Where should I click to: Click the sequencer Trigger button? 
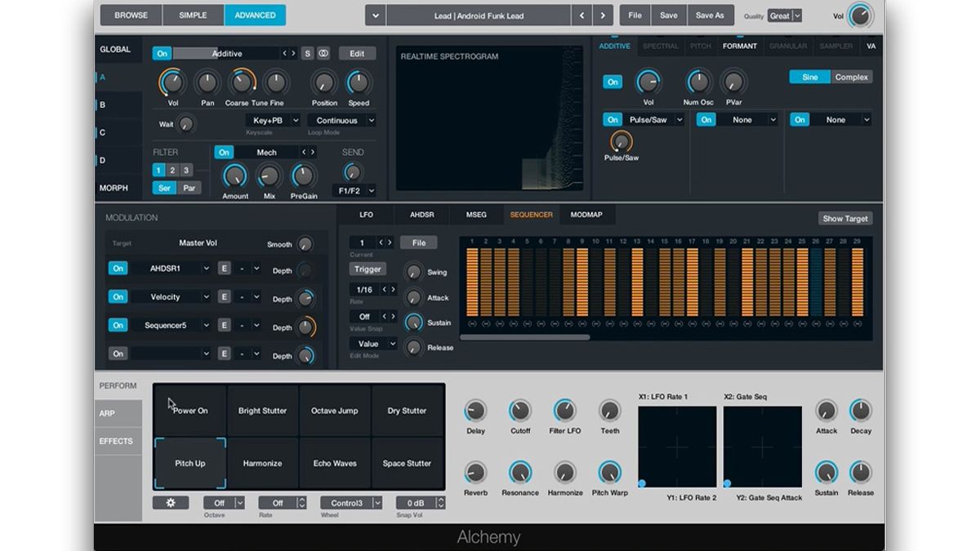click(367, 269)
